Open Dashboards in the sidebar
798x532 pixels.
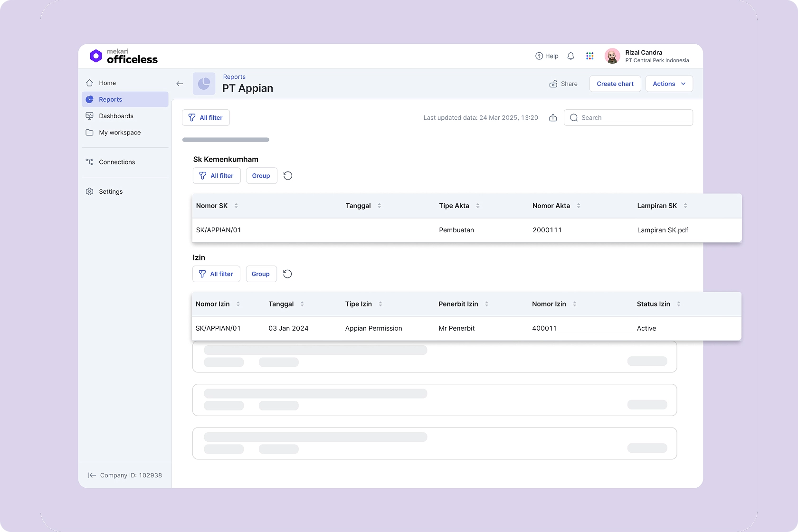116,116
